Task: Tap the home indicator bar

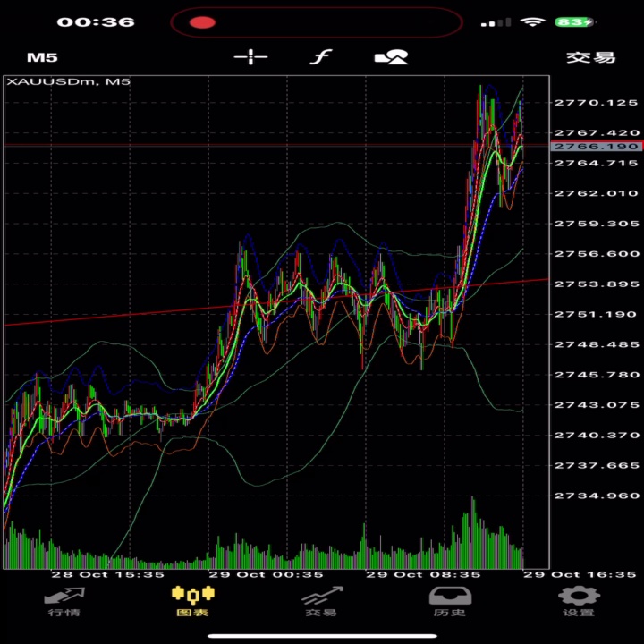Action: coord(322,636)
